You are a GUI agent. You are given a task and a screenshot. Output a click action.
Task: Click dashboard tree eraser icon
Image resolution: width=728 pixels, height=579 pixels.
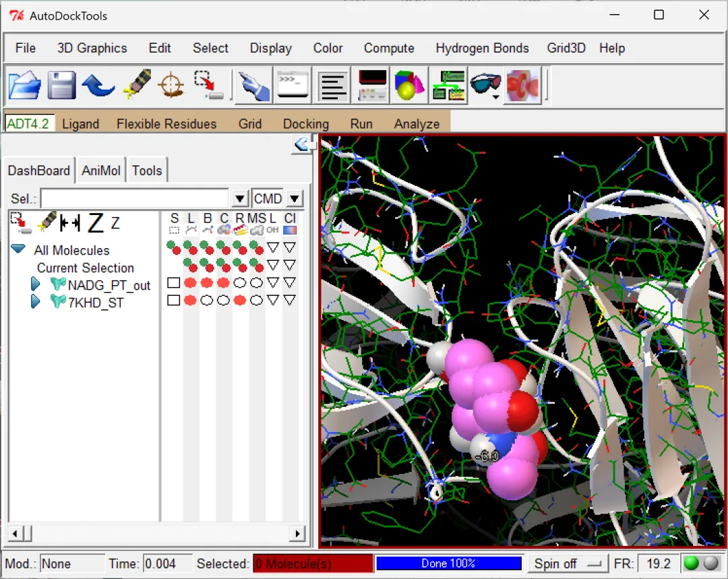pyautogui.click(x=47, y=222)
